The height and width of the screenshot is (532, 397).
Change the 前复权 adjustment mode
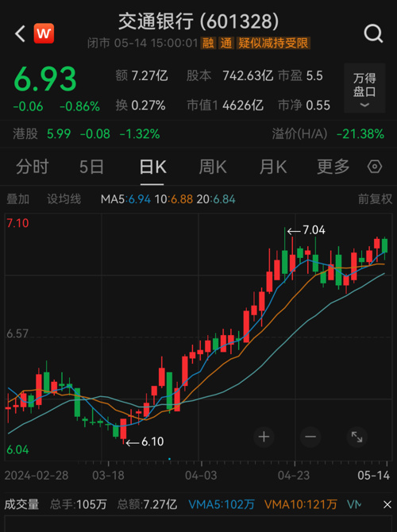point(375,199)
